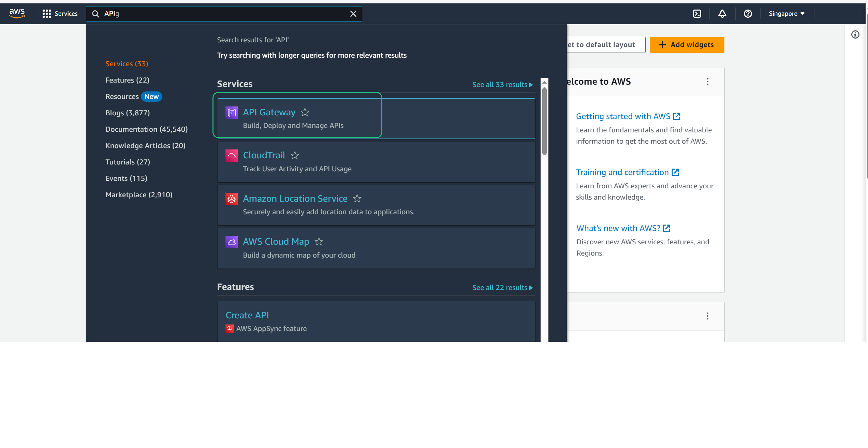The image size is (868, 448).
Task: Favorite Amazon Location Service with star
Action: click(x=357, y=199)
